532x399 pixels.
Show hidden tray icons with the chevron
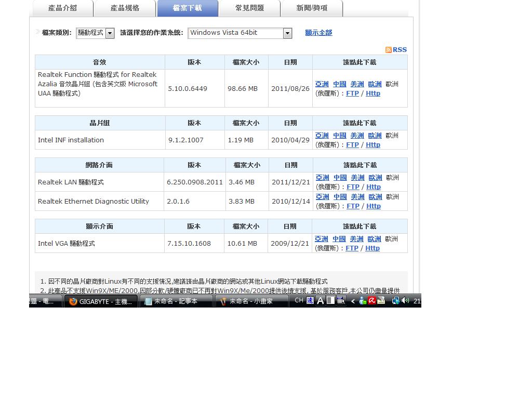pos(353,301)
